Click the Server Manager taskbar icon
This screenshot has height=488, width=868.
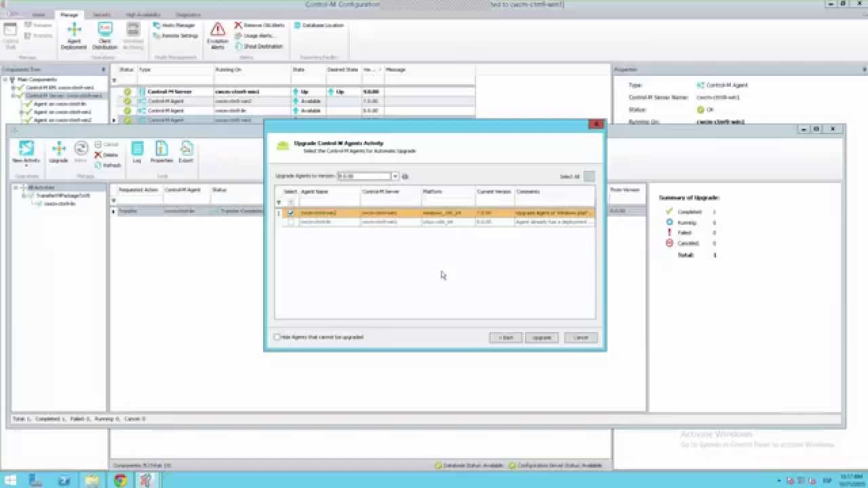(x=37, y=481)
